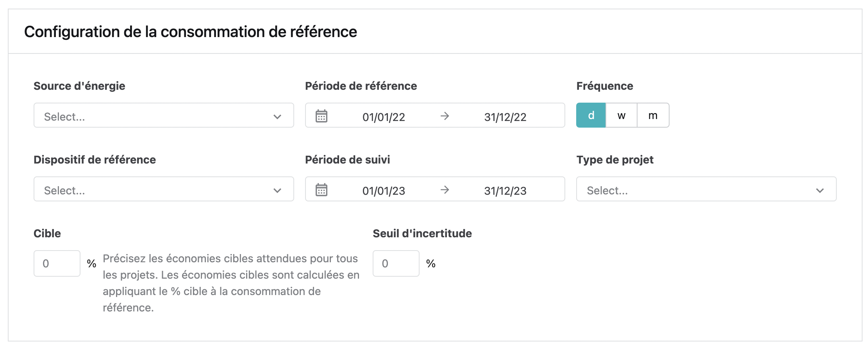Click the calendar icon in Période de référence

pyautogui.click(x=321, y=116)
